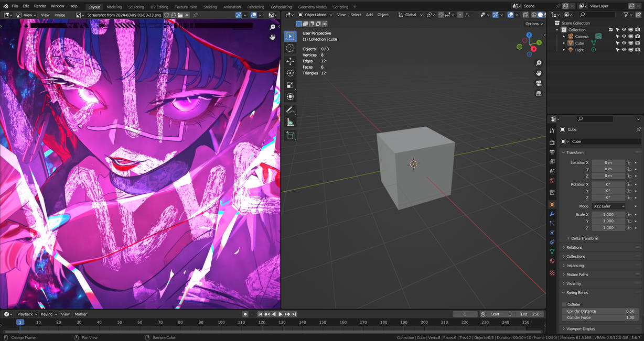
Task: Enable the Collider checkbox in Spring Bones
Action: 564,304
